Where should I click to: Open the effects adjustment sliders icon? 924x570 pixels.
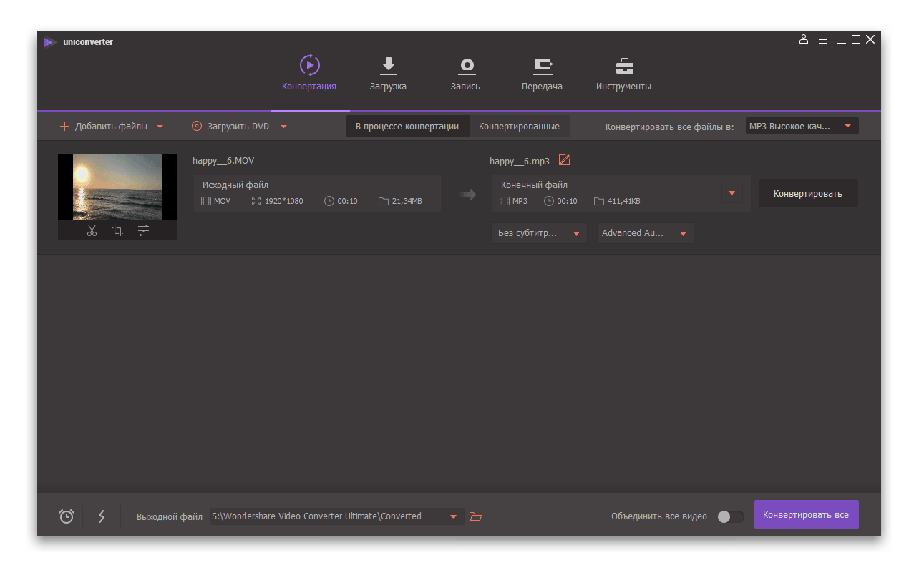144,230
